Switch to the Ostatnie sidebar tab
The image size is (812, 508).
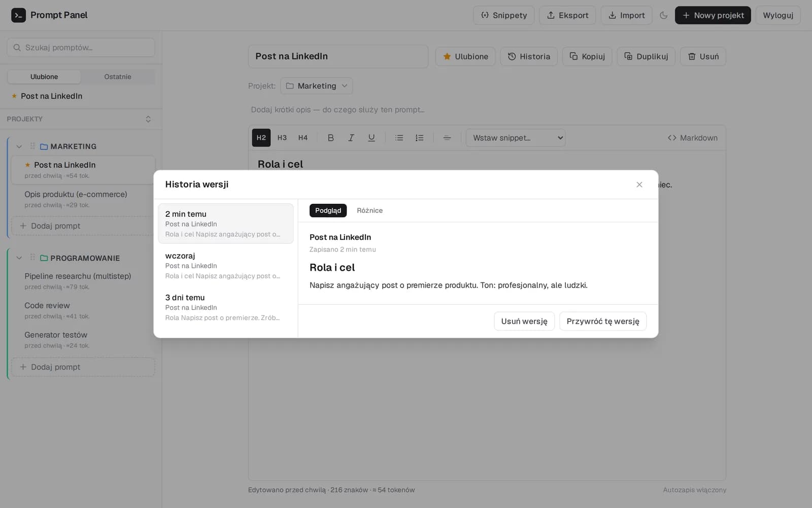click(118, 77)
